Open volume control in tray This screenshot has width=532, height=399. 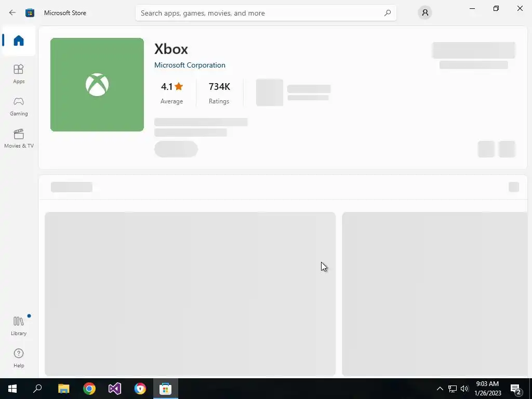pyautogui.click(x=464, y=389)
